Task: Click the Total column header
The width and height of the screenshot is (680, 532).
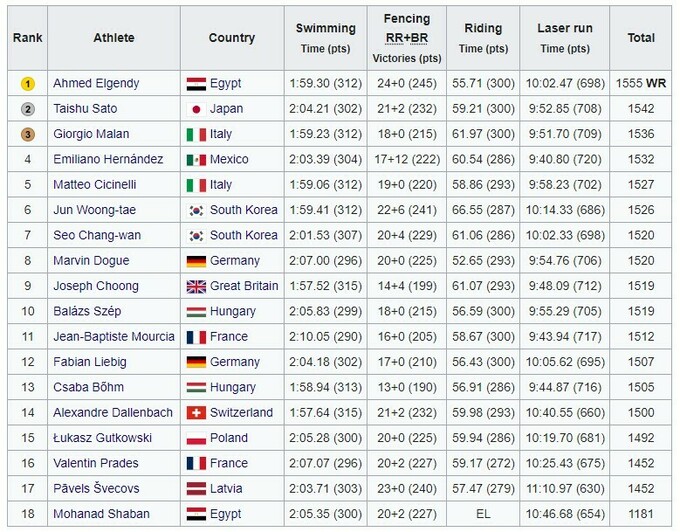Action: tap(641, 38)
